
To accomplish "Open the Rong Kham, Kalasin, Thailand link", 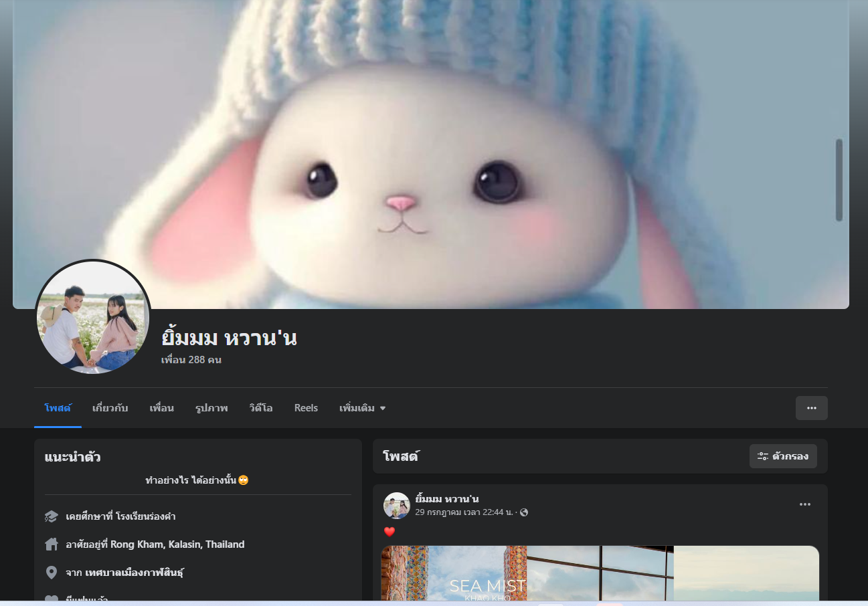I will point(177,544).
